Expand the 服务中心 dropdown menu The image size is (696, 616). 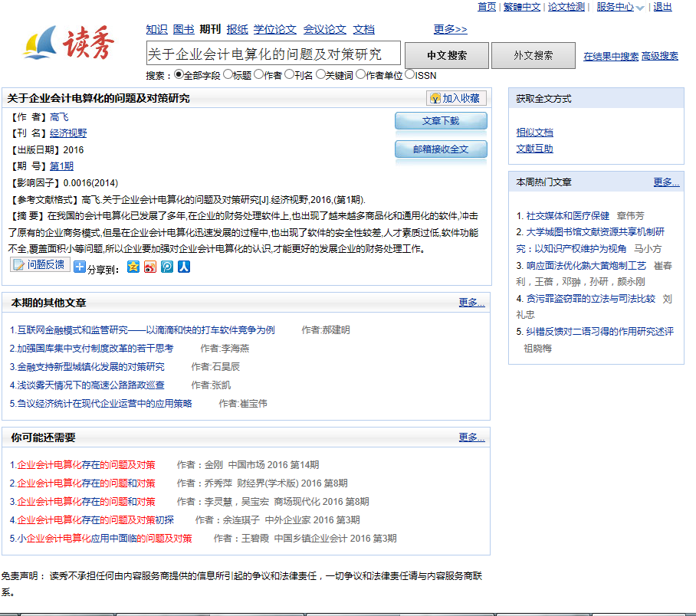[x=620, y=7]
